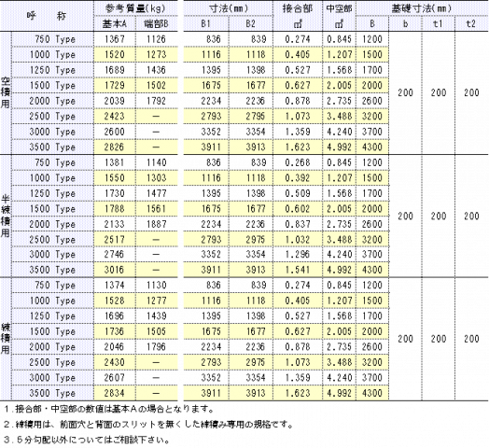The width and height of the screenshot is (489, 448).
Task: Click the 3016 mass value cell
Action: (x=115, y=270)
